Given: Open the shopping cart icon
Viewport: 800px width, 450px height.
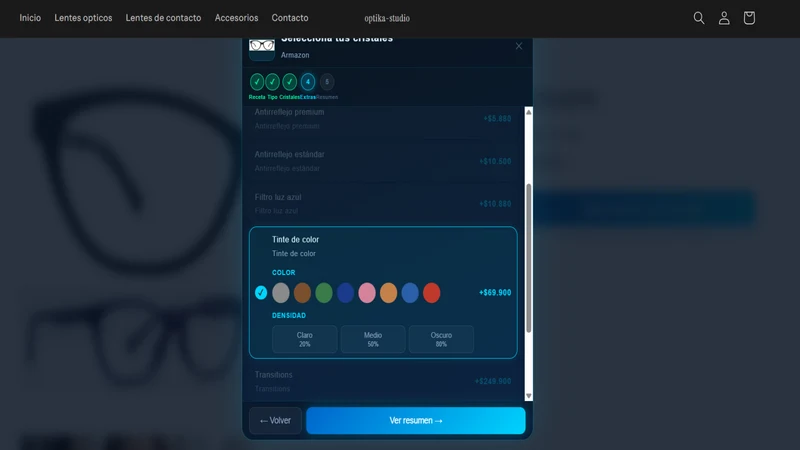Looking at the screenshot, I should point(749,18).
